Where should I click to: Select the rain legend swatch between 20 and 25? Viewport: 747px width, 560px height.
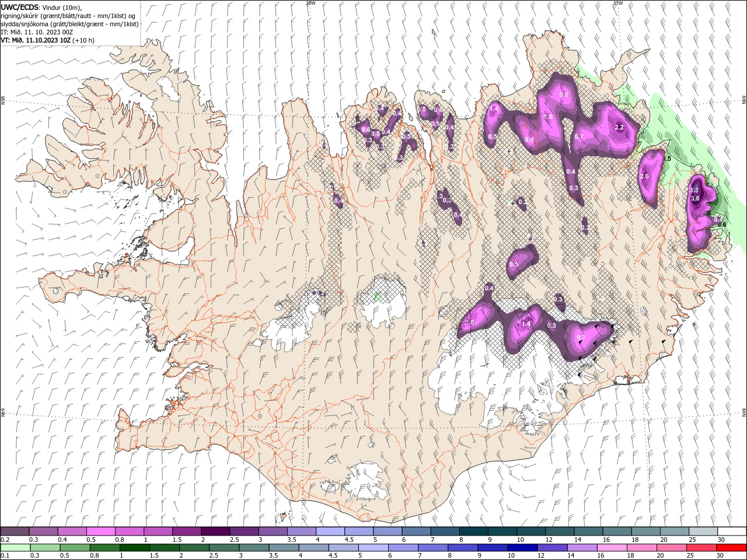click(x=671, y=548)
